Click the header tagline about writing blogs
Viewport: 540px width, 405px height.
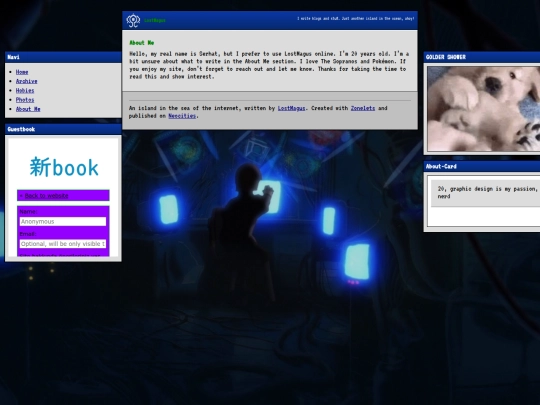pyautogui.click(x=356, y=19)
